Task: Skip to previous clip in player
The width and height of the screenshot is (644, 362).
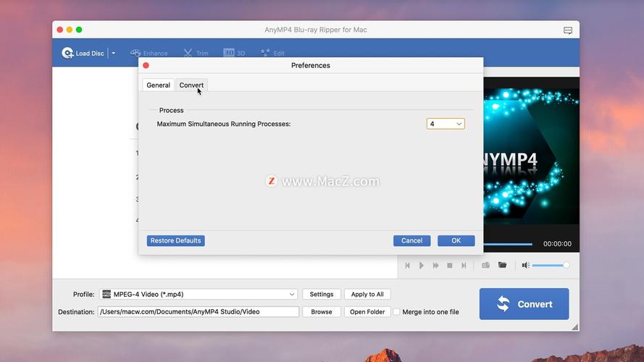Action: click(x=407, y=266)
